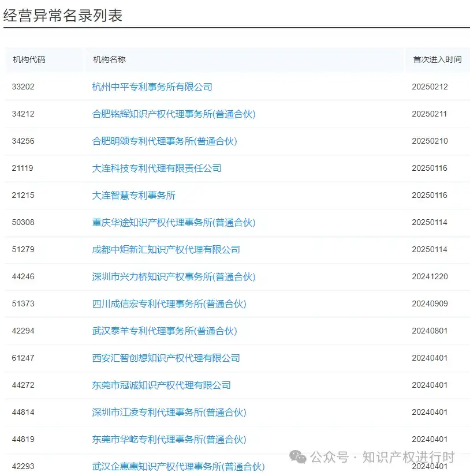The width and height of the screenshot is (470, 476).
Task: Click date 20250116 in 21215 row
Action: tap(429, 195)
